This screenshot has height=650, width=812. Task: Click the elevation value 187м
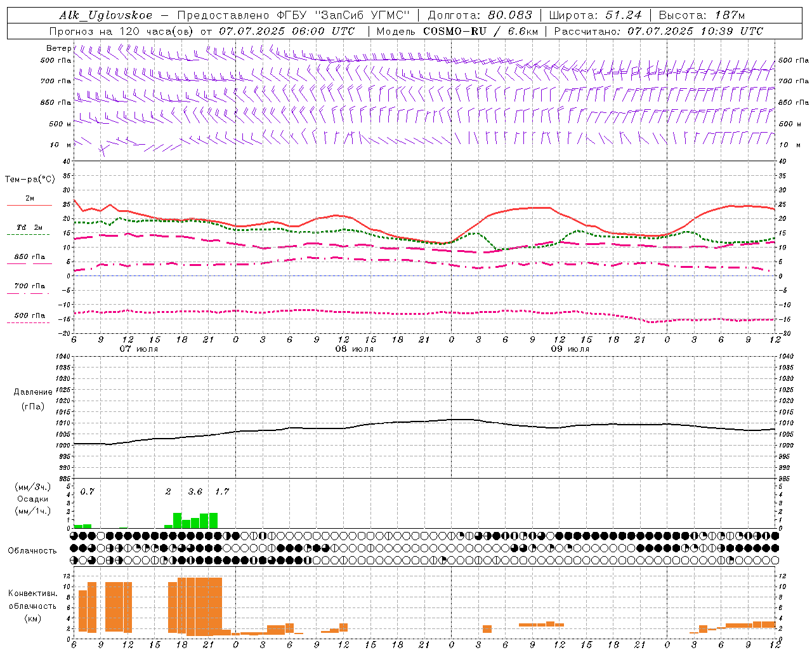728,15
